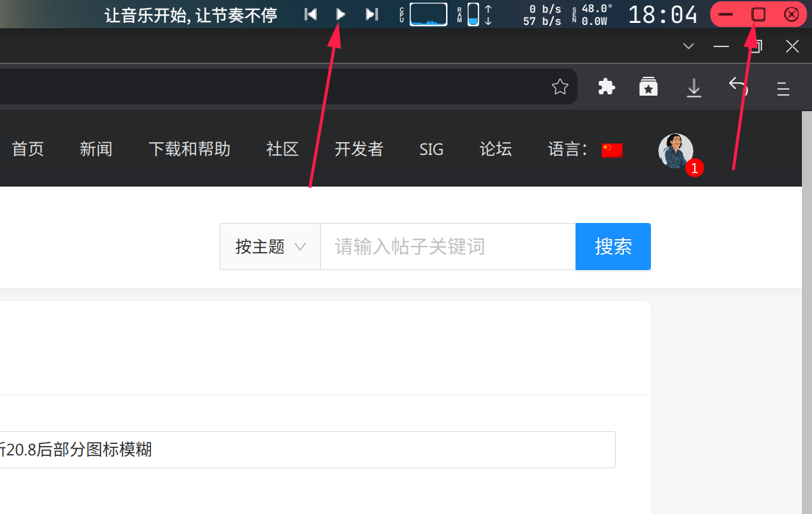Go to 首页 in site navigation
This screenshot has width=812, height=514.
pos(28,149)
